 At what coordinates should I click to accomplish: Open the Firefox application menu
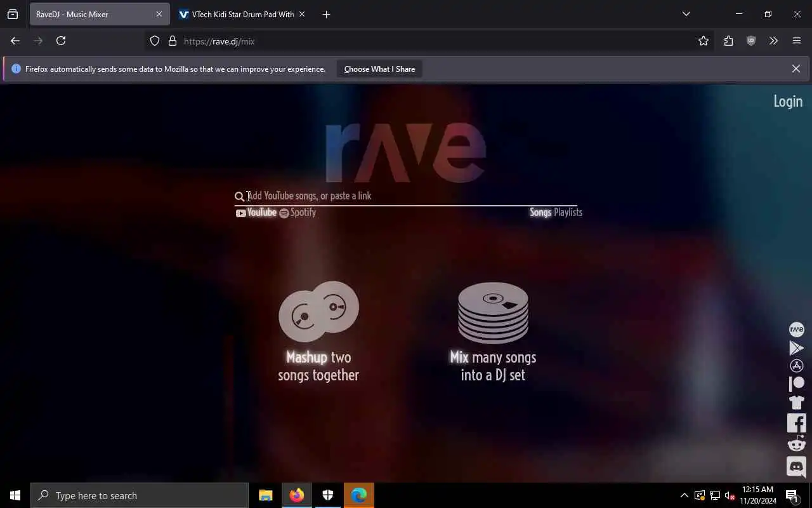[797, 41]
